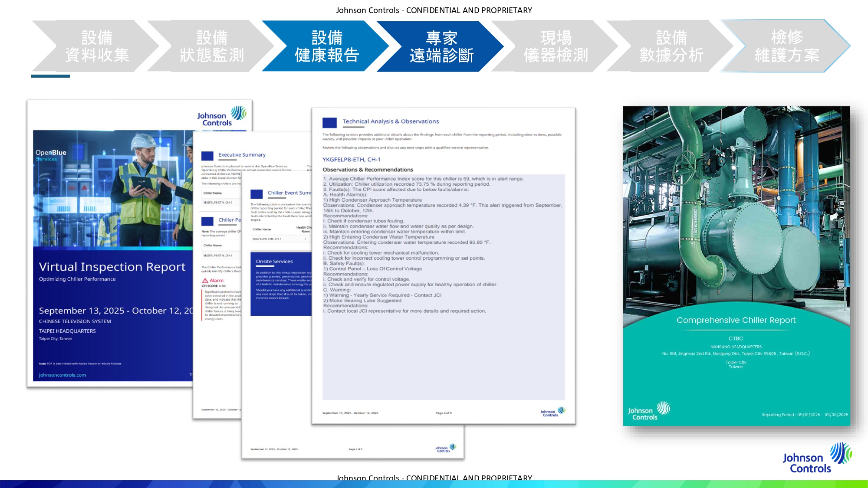The height and width of the screenshot is (488, 868).
Task: Click the 現場儀器檢測 process step
Action: click(x=556, y=46)
